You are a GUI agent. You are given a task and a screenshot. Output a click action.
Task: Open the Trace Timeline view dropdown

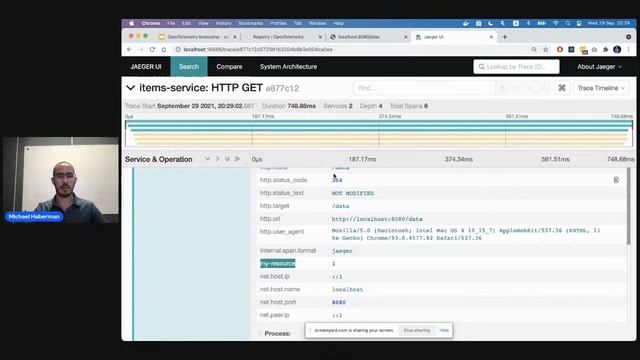click(601, 88)
